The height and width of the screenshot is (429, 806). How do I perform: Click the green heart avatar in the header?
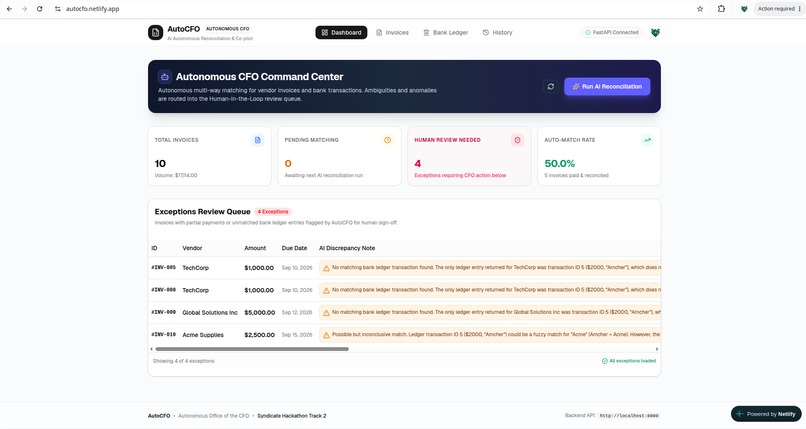(655, 32)
